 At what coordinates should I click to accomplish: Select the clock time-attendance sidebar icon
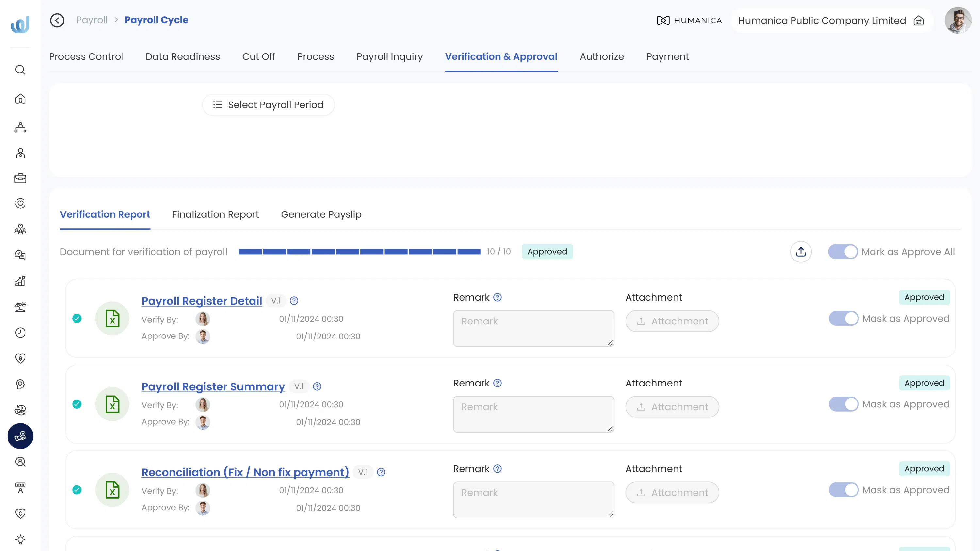(20, 332)
